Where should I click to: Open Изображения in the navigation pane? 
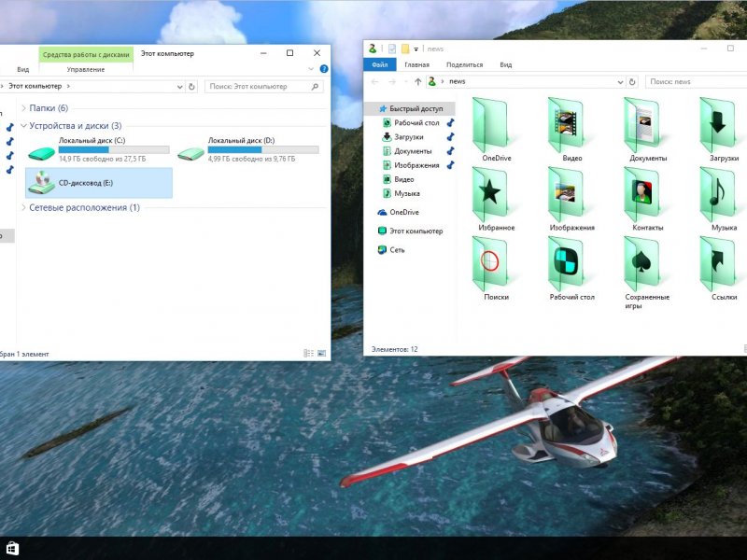[411, 165]
